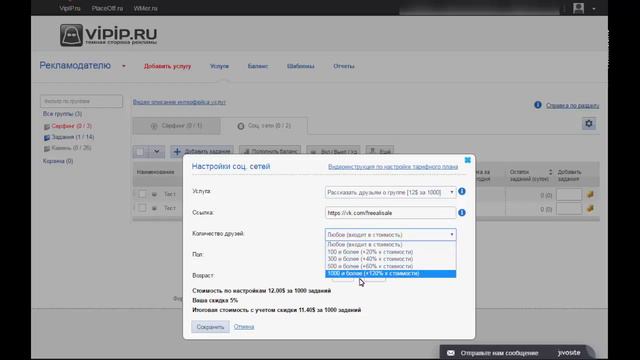Screen dimensions: 640x360
Task: Open the WMer.ru link in top bar
Action: pyautogui.click(x=145, y=8)
